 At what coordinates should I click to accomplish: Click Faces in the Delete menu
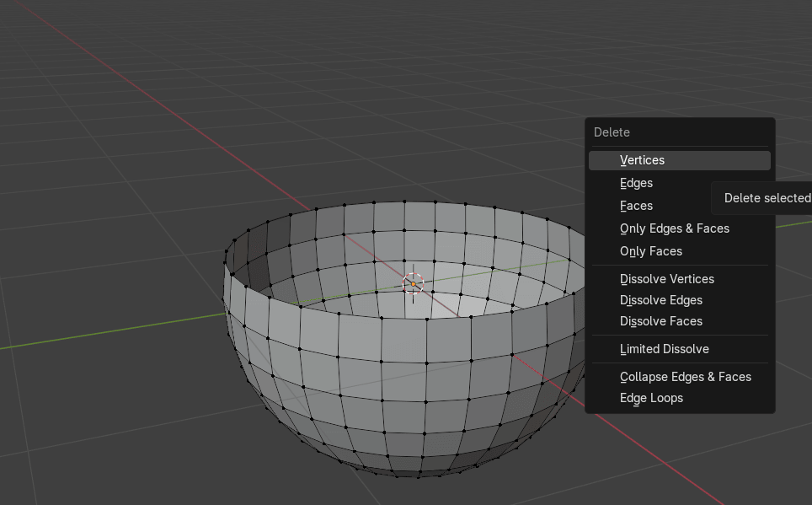636,206
